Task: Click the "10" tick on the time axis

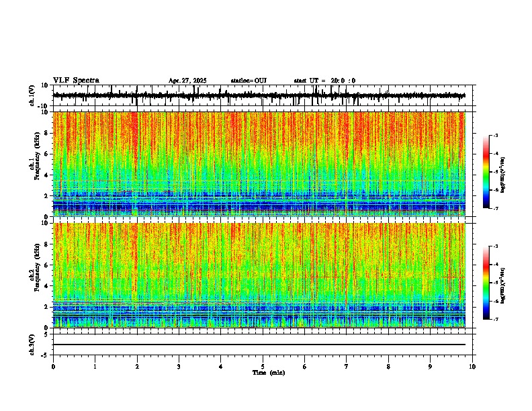Action: pos(472,367)
